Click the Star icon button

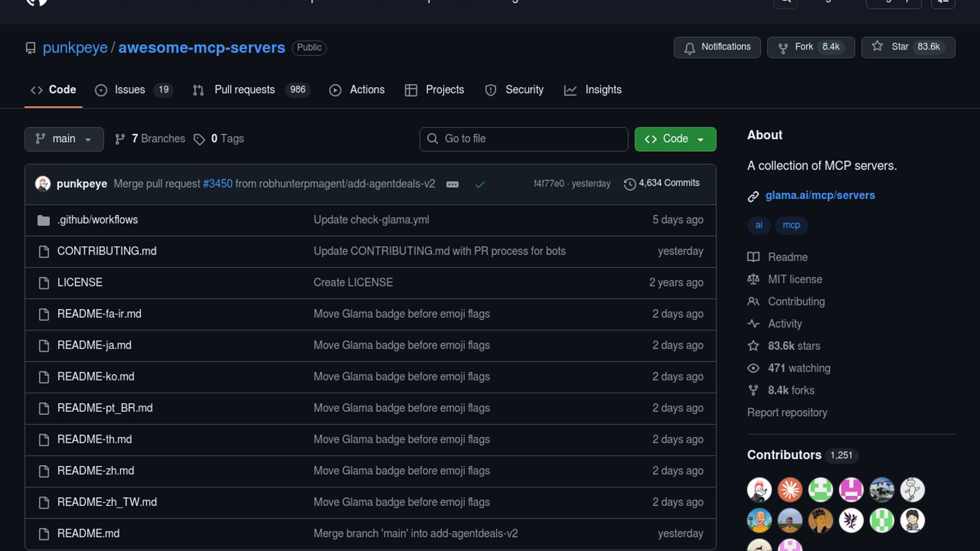coord(877,46)
